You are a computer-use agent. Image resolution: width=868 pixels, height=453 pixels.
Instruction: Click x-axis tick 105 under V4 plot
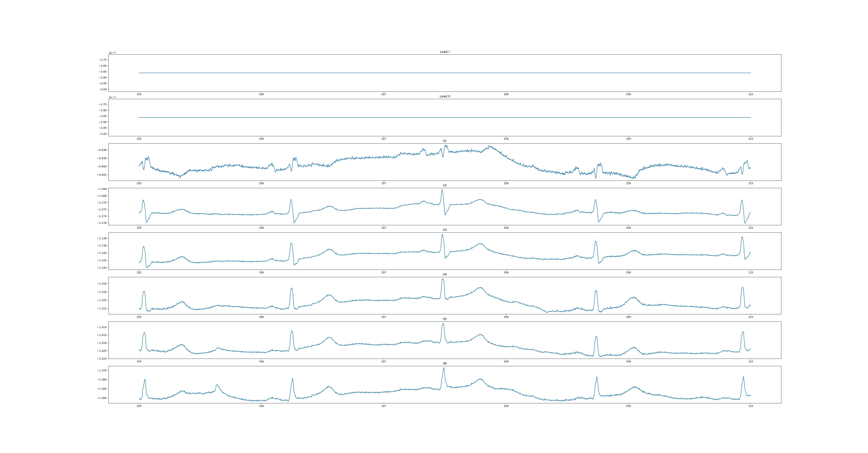point(139,317)
